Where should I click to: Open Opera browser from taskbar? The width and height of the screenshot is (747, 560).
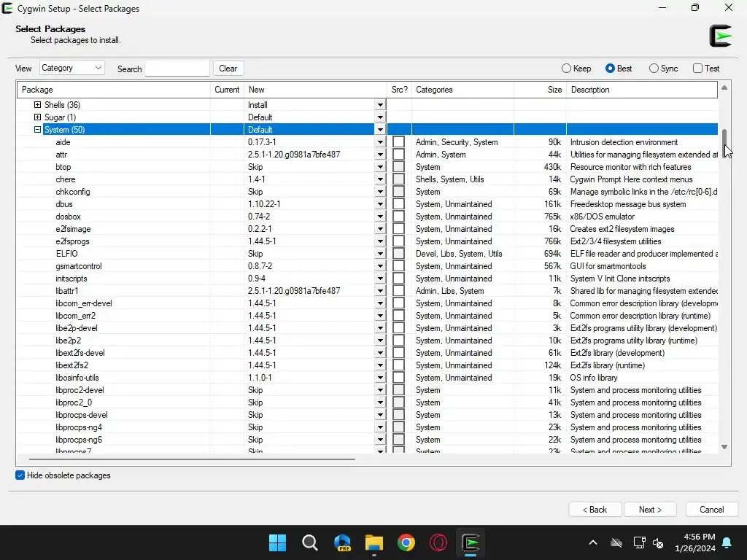click(438, 542)
